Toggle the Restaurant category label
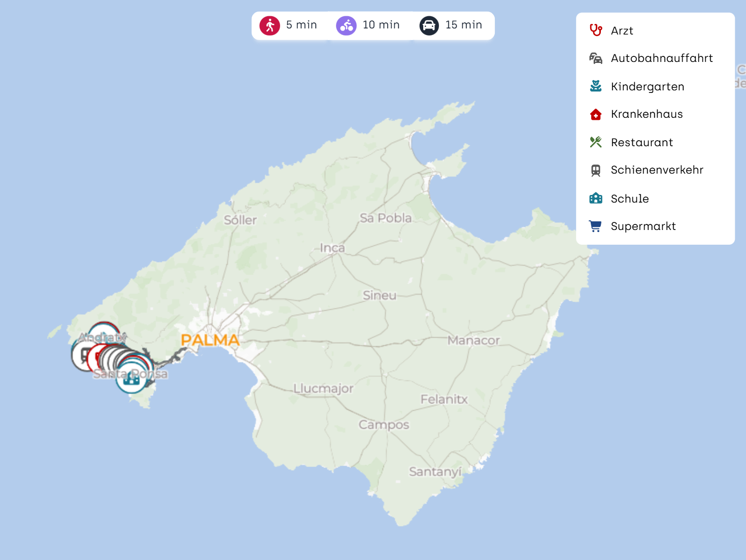 pos(642,143)
